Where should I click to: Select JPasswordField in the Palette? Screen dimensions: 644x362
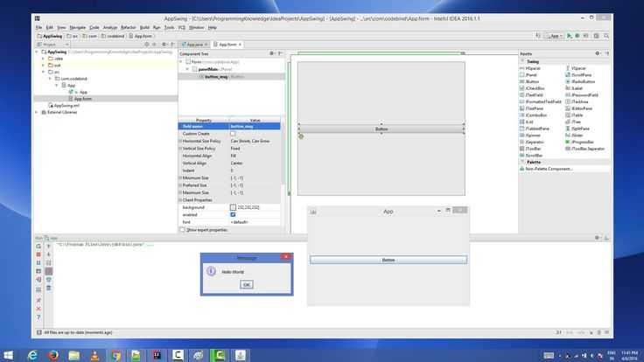pos(584,95)
